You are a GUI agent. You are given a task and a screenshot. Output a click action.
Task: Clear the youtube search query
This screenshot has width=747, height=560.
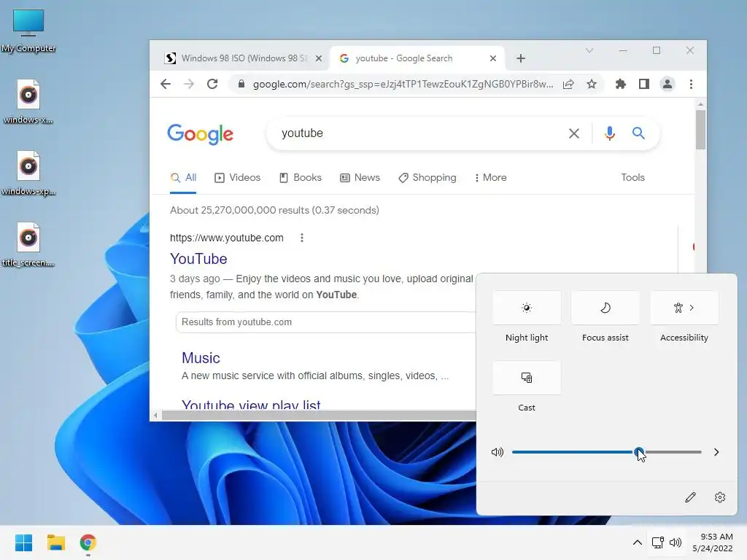pyautogui.click(x=574, y=133)
